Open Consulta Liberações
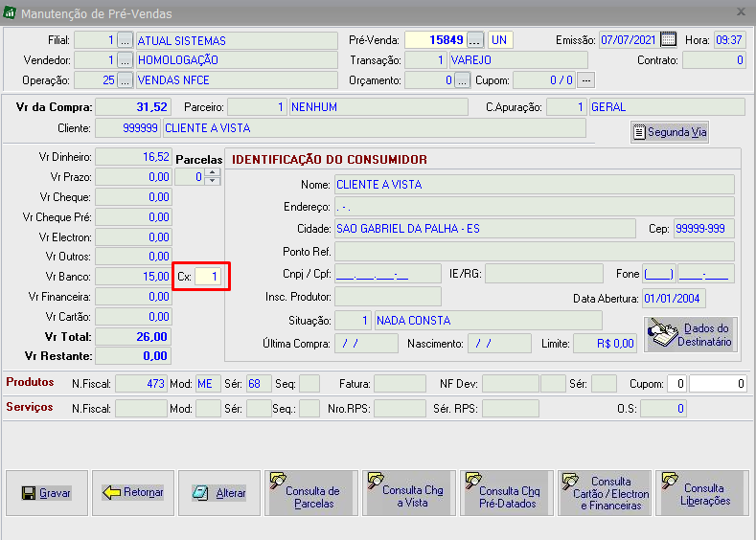This screenshot has width=756, height=540. click(x=702, y=493)
